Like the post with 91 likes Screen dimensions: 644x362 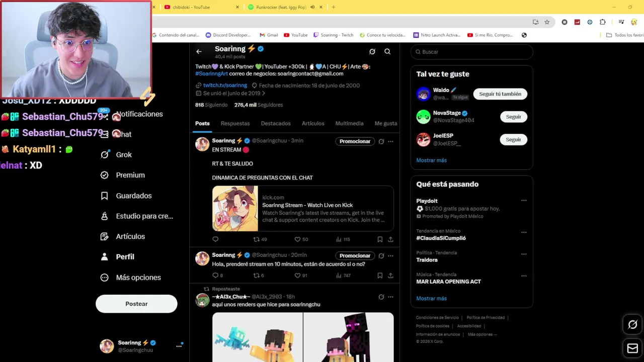pyautogui.click(x=301, y=275)
